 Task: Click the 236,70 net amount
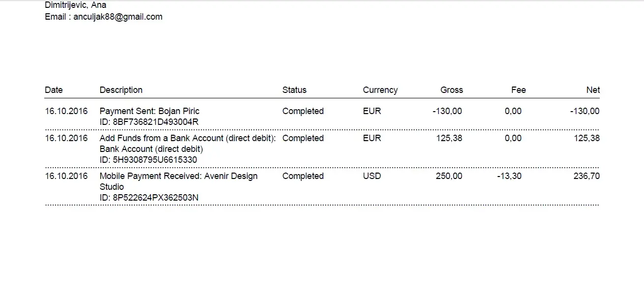(x=587, y=176)
